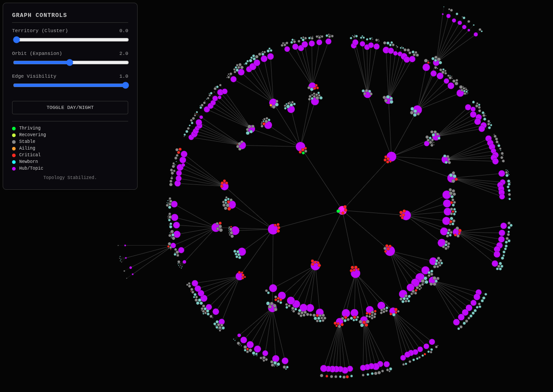
Task: Click the "Orbit (Expansion)" label
Action: pos(37,54)
